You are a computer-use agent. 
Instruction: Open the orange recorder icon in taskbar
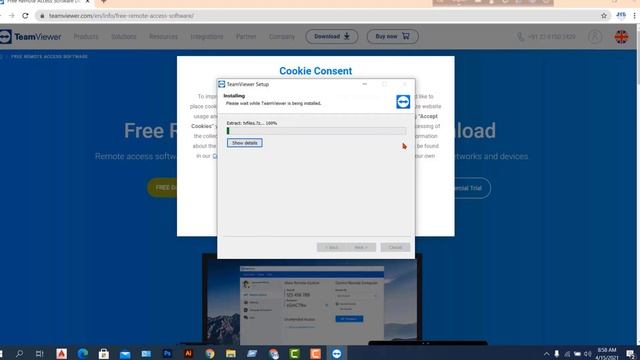(x=316, y=353)
